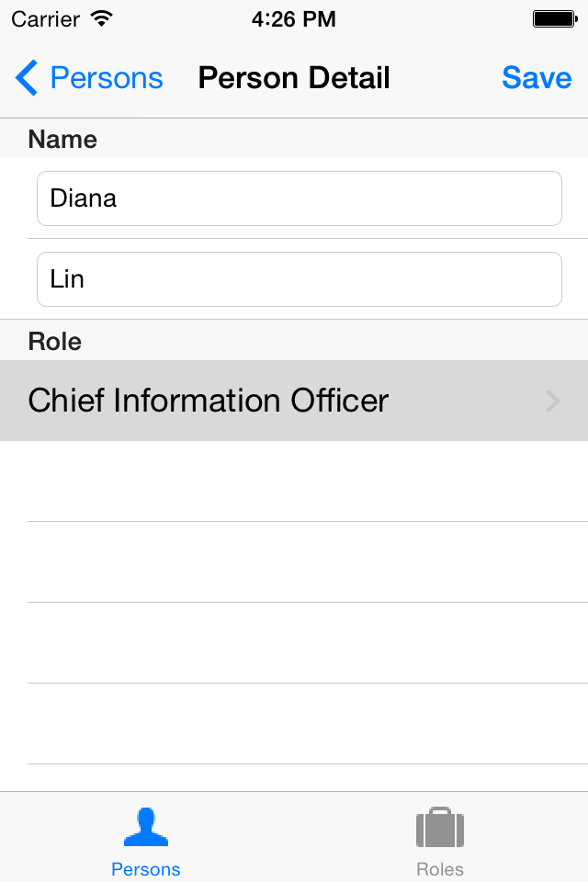The height and width of the screenshot is (882, 588).
Task: Select the first empty row below the role
Action: [294, 481]
